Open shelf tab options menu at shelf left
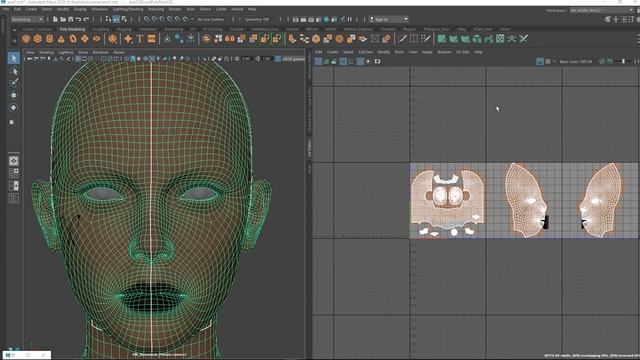The height and width of the screenshot is (360, 640). (14, 30)
